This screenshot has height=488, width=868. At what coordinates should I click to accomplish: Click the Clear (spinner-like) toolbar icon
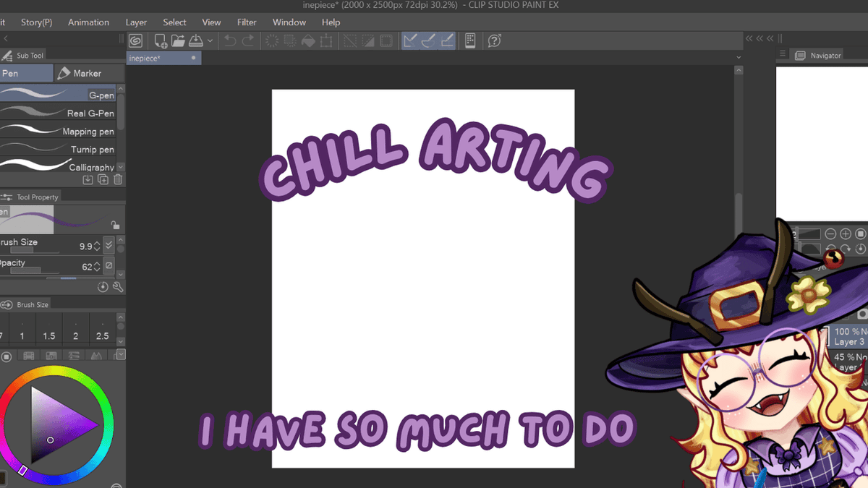click(272, 41)
